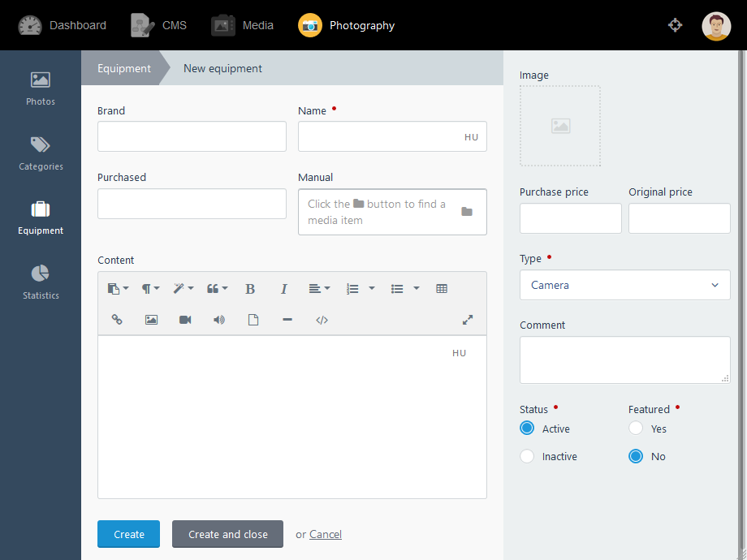Go to Equipment in the sidebar
747x560 pixels.
(x=41, y=218)
